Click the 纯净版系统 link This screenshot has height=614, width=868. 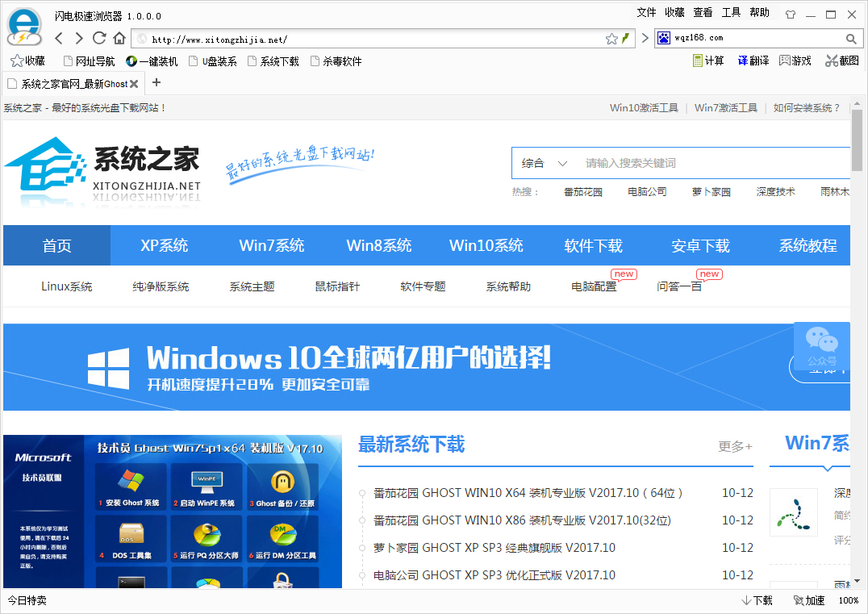[161, 286]
